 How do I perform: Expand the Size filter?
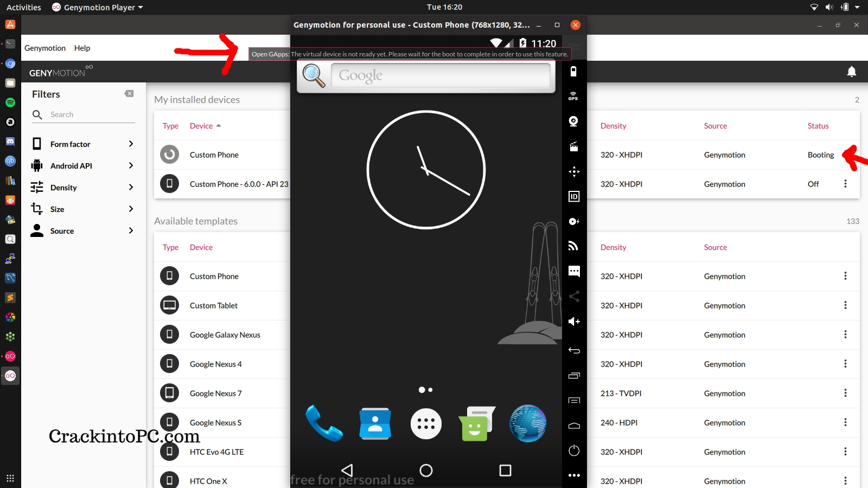click(x=83, y=209)
